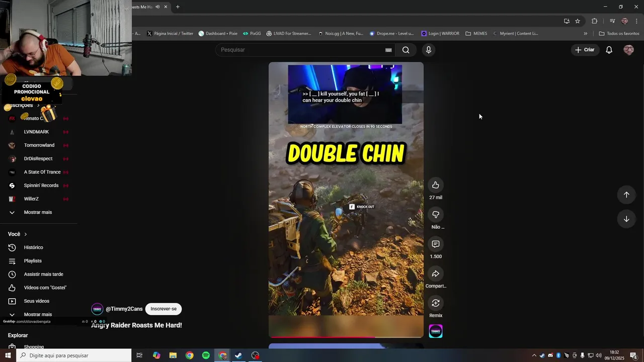Viewport: 644px width, 362px height.
Task: Click the Windows taskbar search box
Action: pyautogui.click(x=73, y=355)
